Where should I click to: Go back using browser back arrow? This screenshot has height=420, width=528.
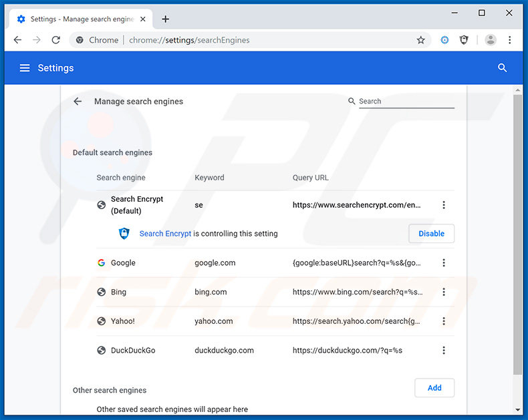(x=17, y=40)
